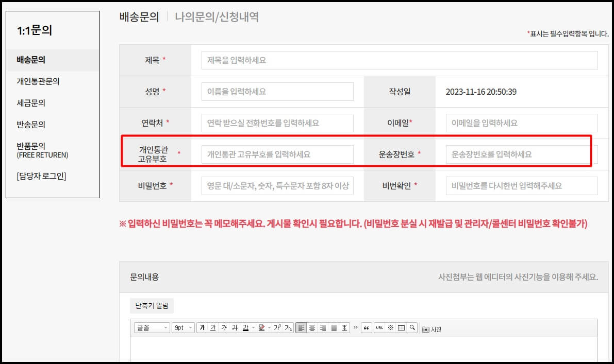Click the 단축키 일람 shortcut list button
The height and width of the screenshot is (364, 614).
[152, 306]
